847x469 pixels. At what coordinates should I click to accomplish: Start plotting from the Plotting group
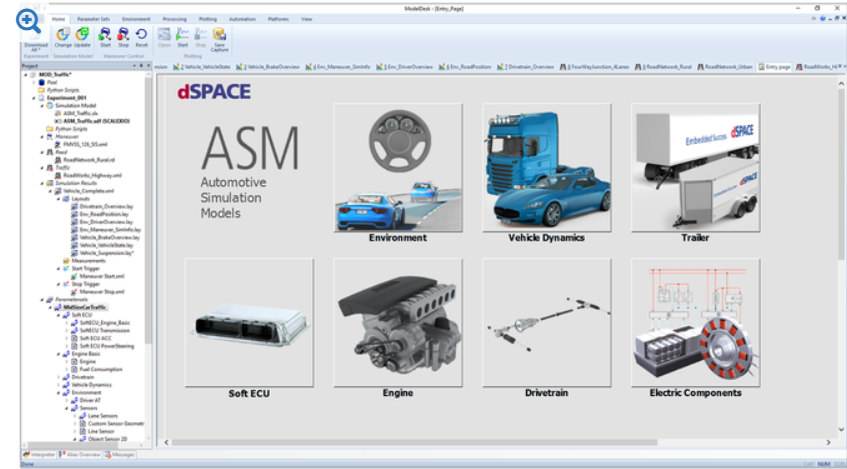pos(183,36)
